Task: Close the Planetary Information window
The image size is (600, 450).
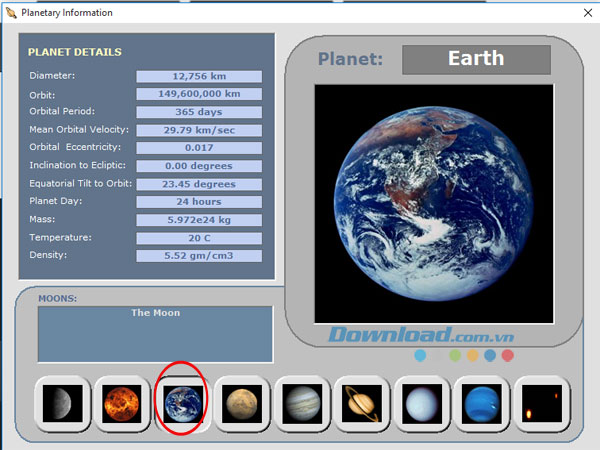Action: coord(588,13)
